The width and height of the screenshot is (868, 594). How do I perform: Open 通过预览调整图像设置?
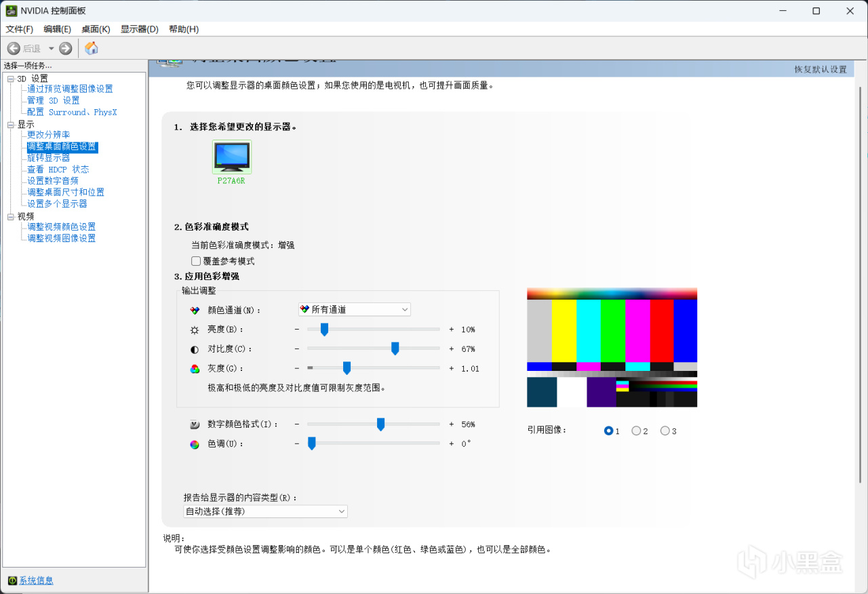click(70, 89)
